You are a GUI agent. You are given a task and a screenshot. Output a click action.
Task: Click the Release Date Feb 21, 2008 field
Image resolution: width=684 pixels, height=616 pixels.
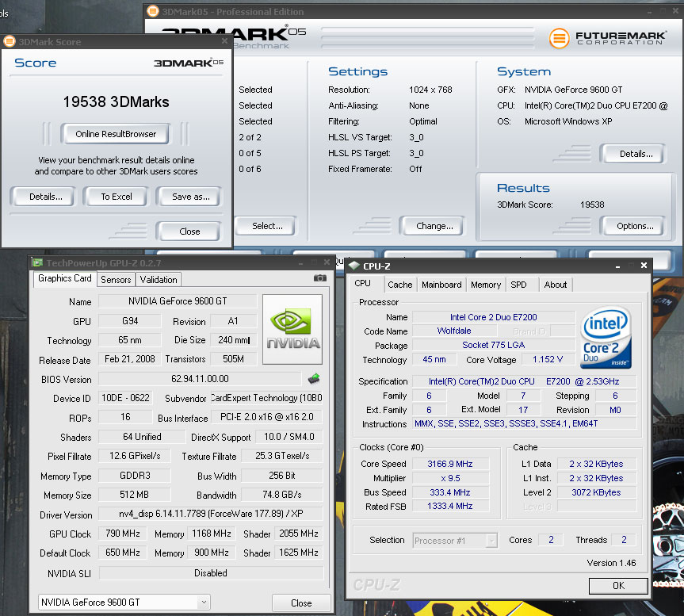(129, 359)
